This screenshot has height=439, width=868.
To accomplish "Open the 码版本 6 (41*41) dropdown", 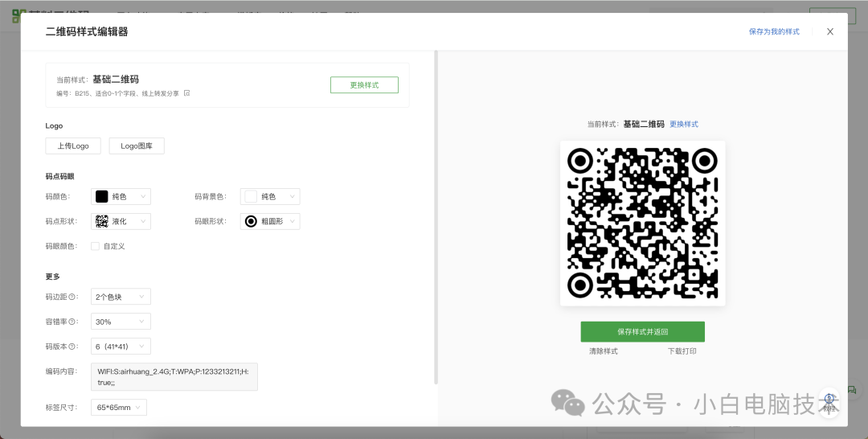I will tap(121, 347).
